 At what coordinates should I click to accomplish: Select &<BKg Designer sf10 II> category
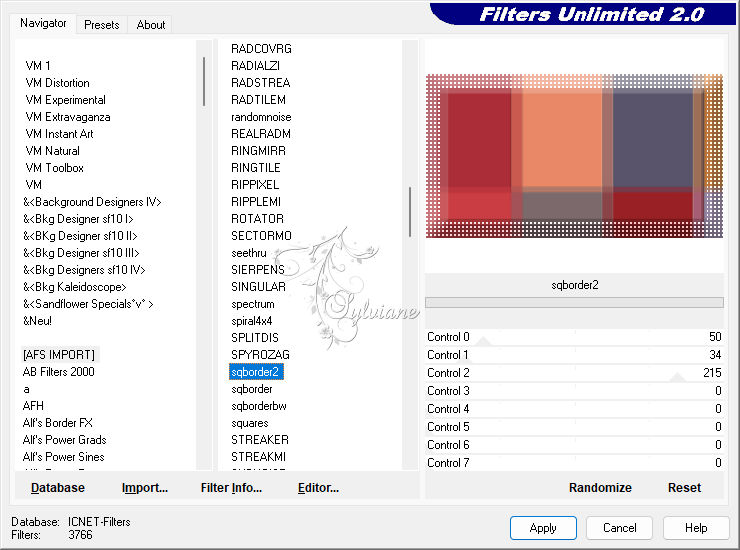80,236
